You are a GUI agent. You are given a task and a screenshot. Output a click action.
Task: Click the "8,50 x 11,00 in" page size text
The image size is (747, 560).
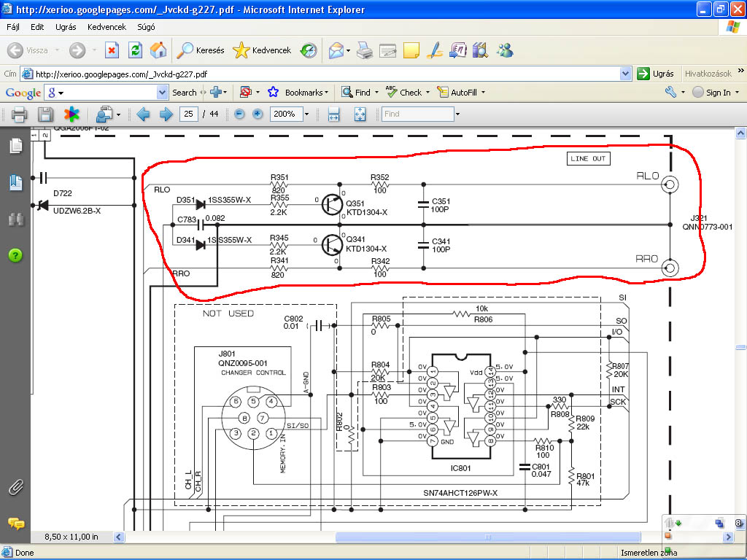coord(71,537)
